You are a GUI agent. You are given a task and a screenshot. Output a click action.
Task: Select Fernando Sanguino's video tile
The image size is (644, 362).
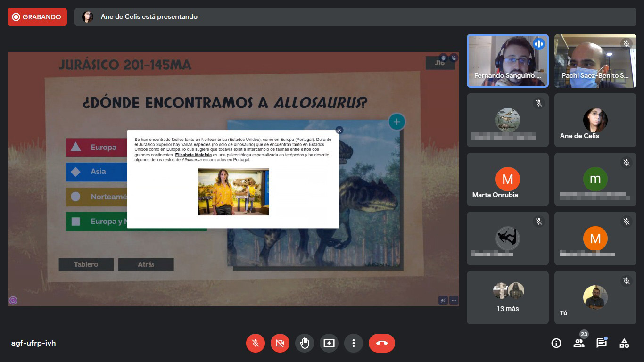[x=508, y=61]
